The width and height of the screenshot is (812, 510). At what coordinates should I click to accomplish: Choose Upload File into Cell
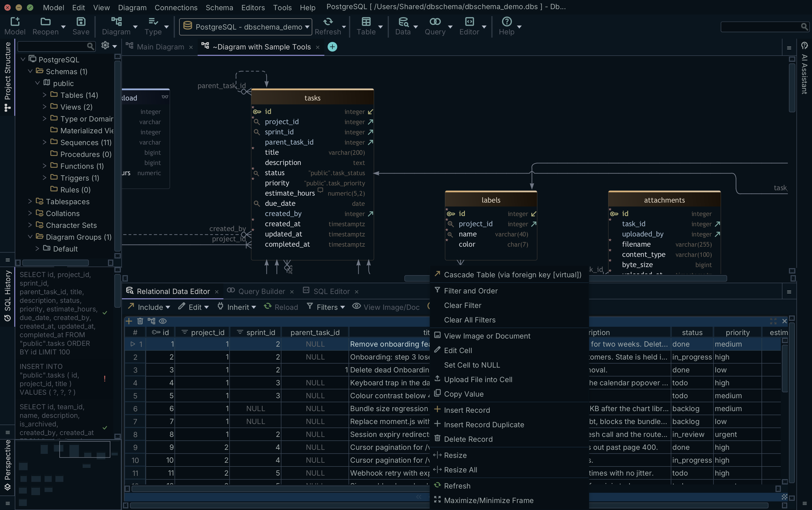tap(509, 379)
